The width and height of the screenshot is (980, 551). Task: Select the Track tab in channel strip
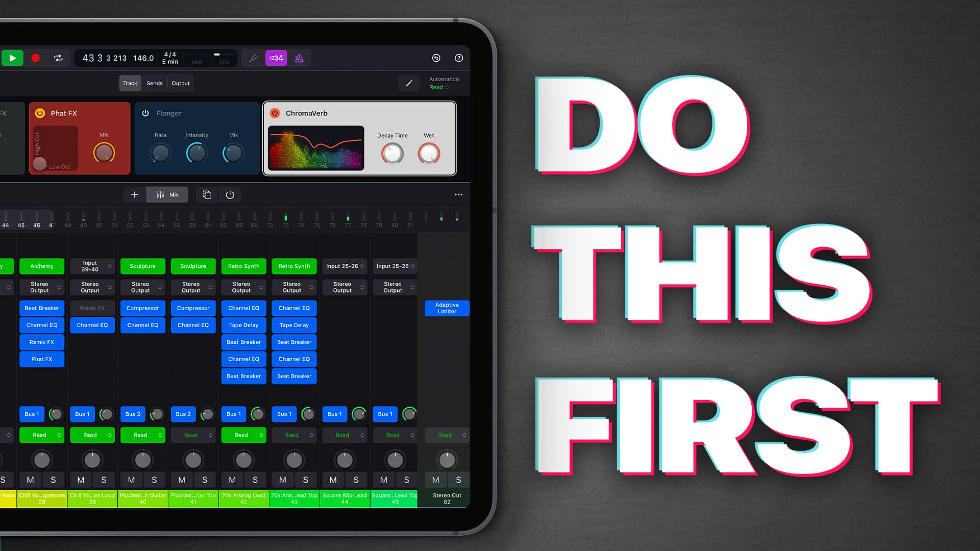(x=129, y=83)
